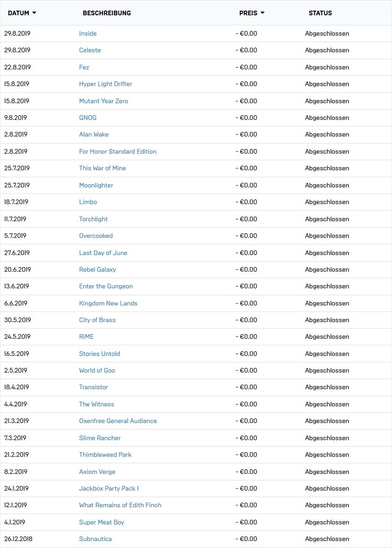Select the Moonlighter link
This screenshot has height=548, width=392.
pyautogui.click(x=96, y=185)
